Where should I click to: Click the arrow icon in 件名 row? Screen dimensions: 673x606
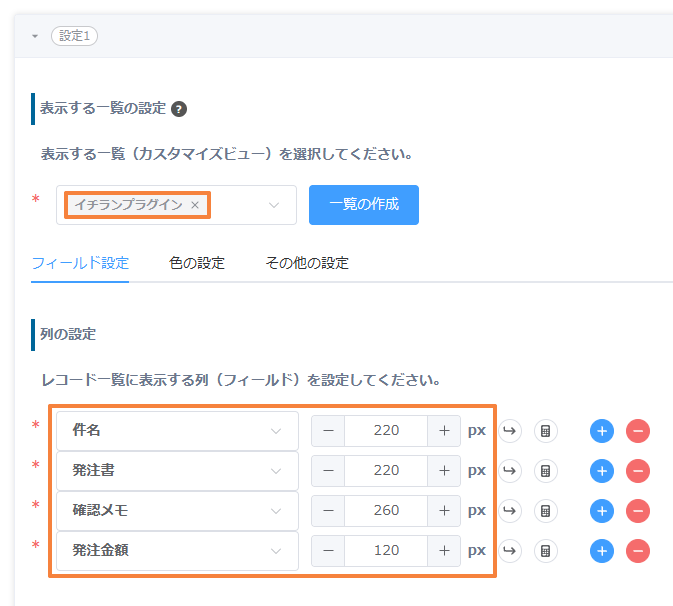tap(509, 431)
